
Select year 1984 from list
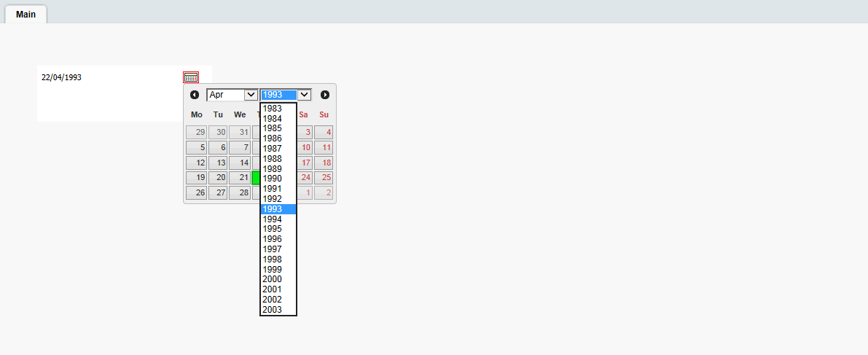[278, 119]
